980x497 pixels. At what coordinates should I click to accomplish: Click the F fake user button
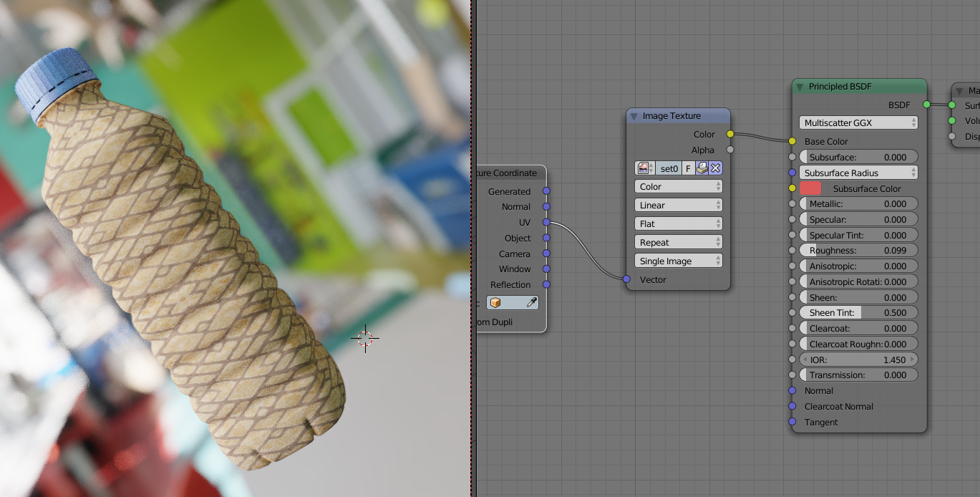point(688,168)
